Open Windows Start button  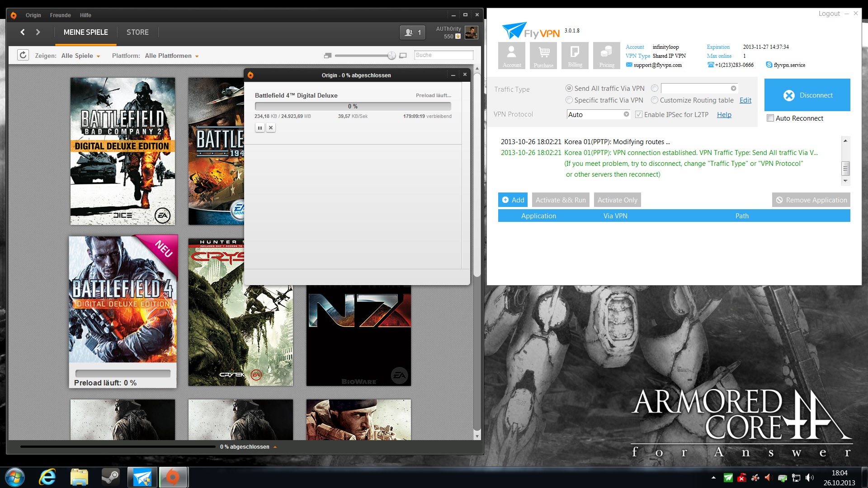click(x=14, y=477)
